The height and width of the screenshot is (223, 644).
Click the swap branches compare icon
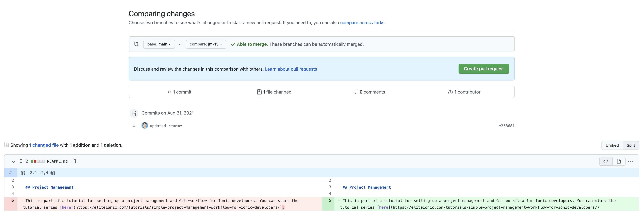pyautogui.click(x=136, y=44)
